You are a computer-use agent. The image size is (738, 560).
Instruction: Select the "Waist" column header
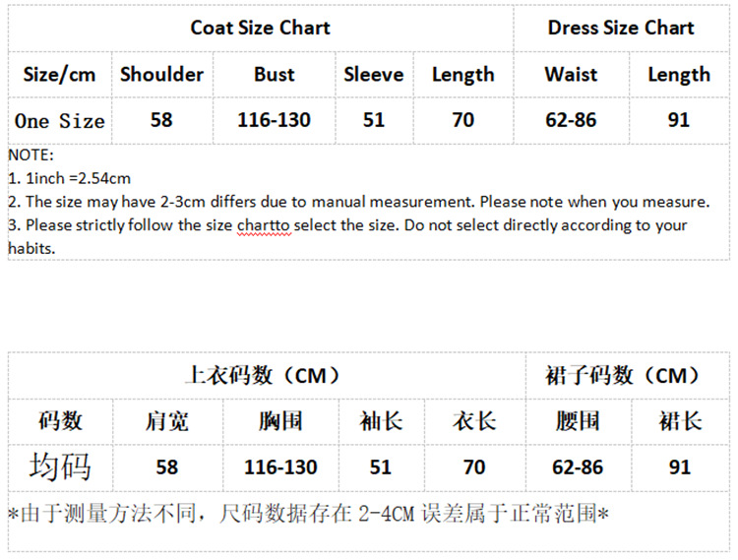tap(571, 75)
